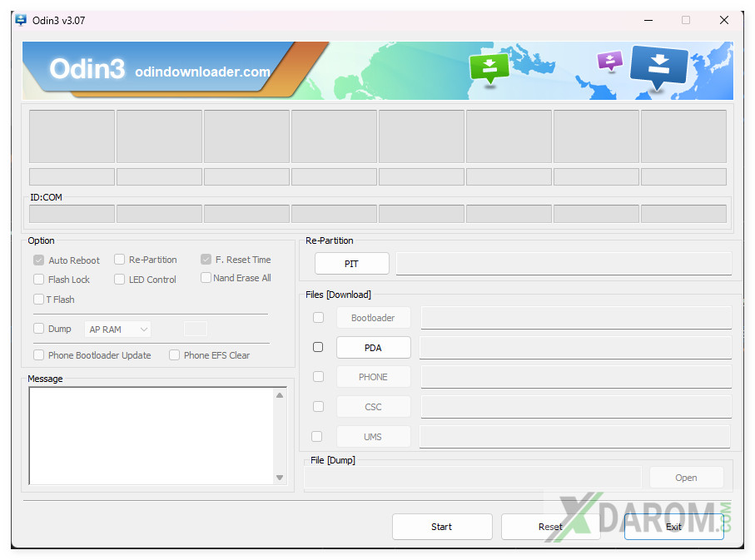
Task: Click the Odin3 logo in banner
Action: [87, 70]
